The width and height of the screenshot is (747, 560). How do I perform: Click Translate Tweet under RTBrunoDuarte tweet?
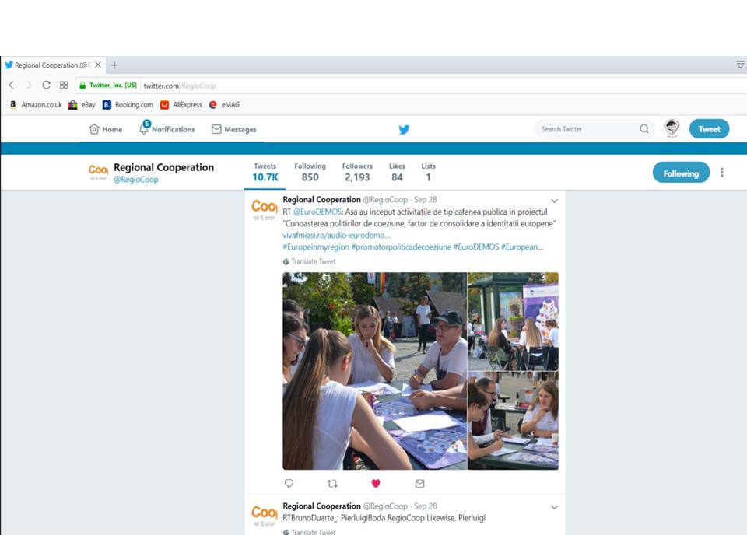[x=309, y=532]
